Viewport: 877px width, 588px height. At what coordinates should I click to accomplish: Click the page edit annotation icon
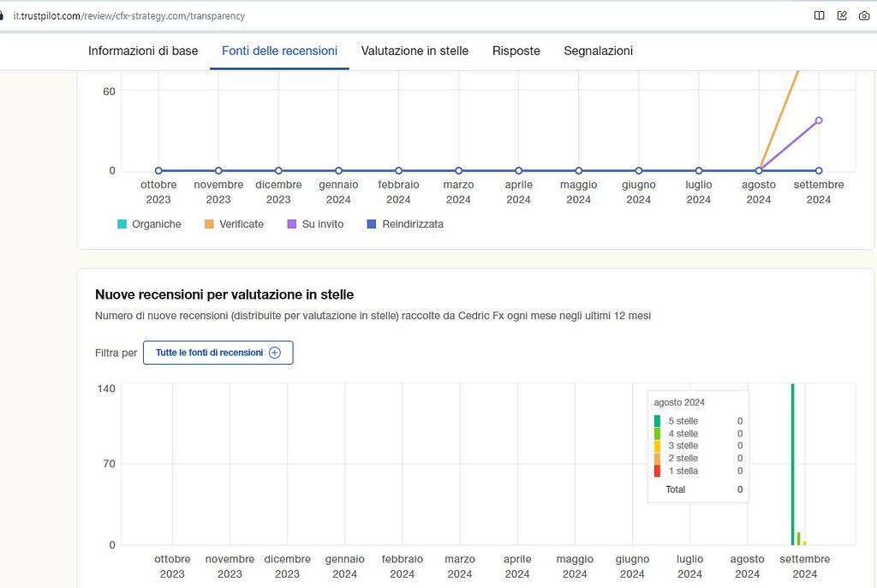pos(842,15)
